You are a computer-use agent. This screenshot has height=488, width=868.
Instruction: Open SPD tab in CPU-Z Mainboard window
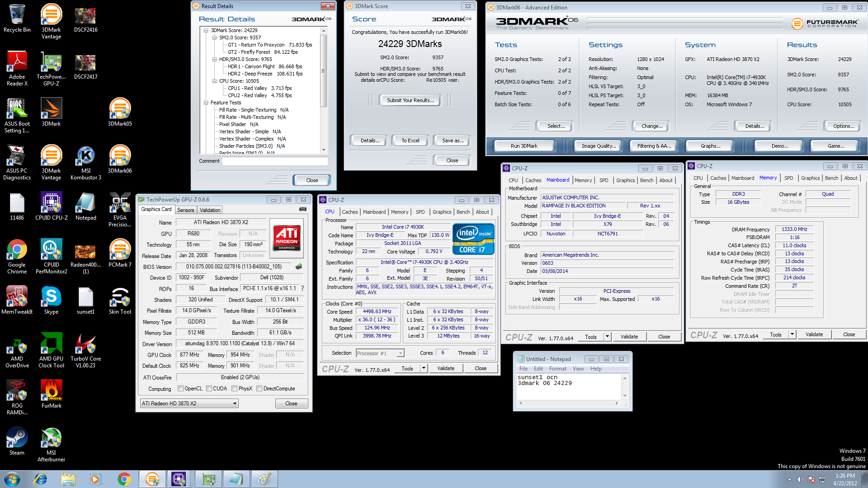click(x=604, y=180)
